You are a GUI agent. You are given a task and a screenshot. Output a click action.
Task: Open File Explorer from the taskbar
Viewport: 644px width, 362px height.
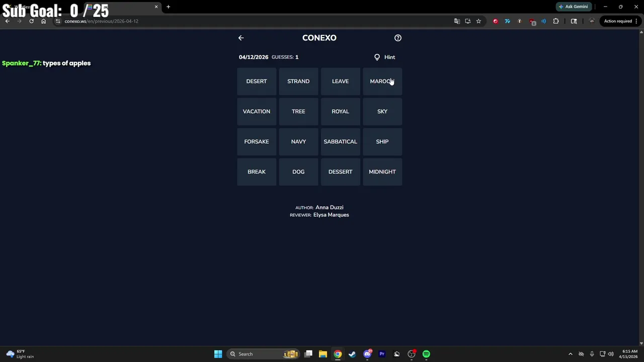click(x=323, y=354)
